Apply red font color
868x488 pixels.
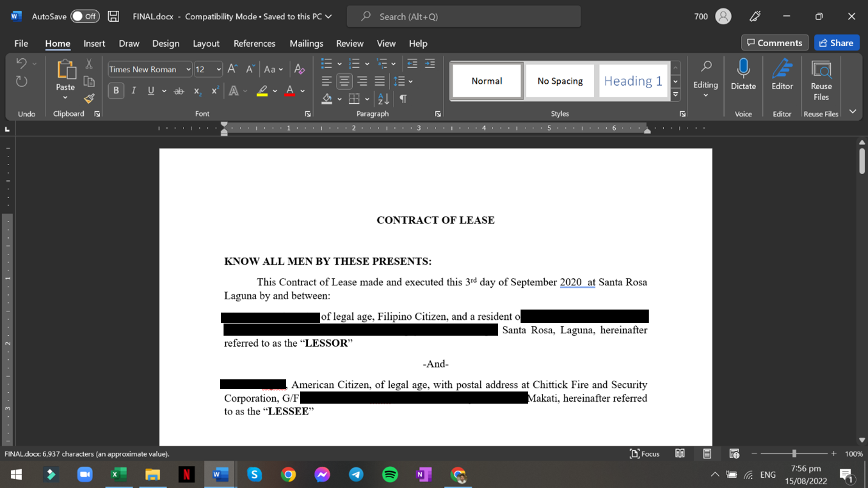290,91
